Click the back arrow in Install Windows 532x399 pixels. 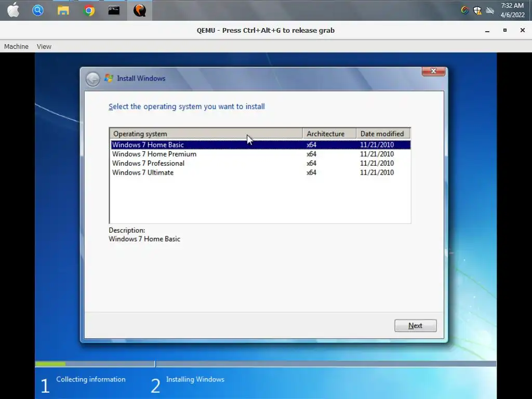(x=92, y=79)
